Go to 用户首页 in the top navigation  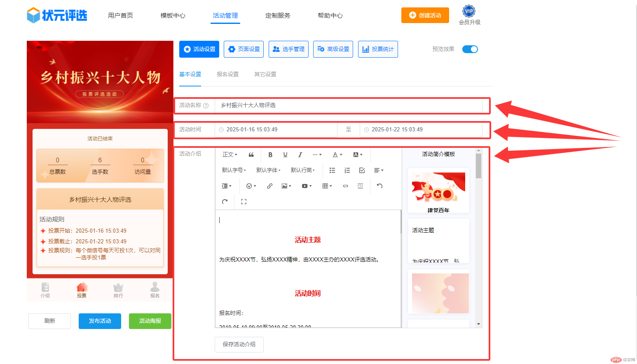120,16
